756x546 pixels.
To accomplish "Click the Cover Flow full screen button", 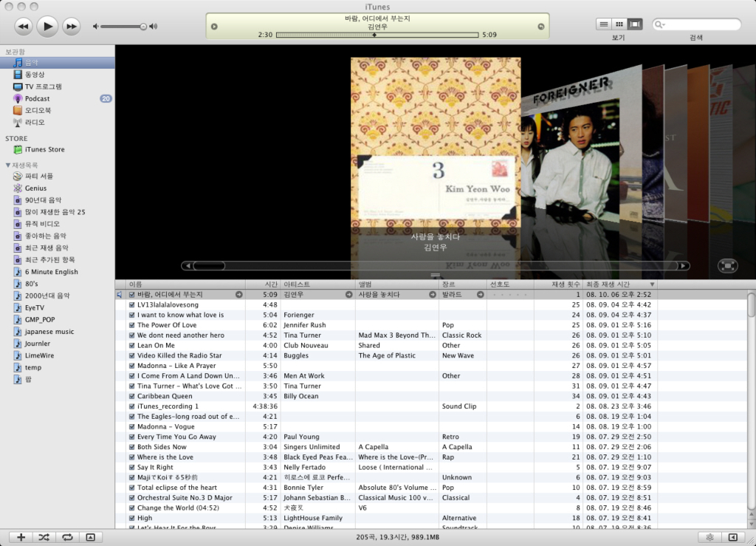I will pos(727,266).
